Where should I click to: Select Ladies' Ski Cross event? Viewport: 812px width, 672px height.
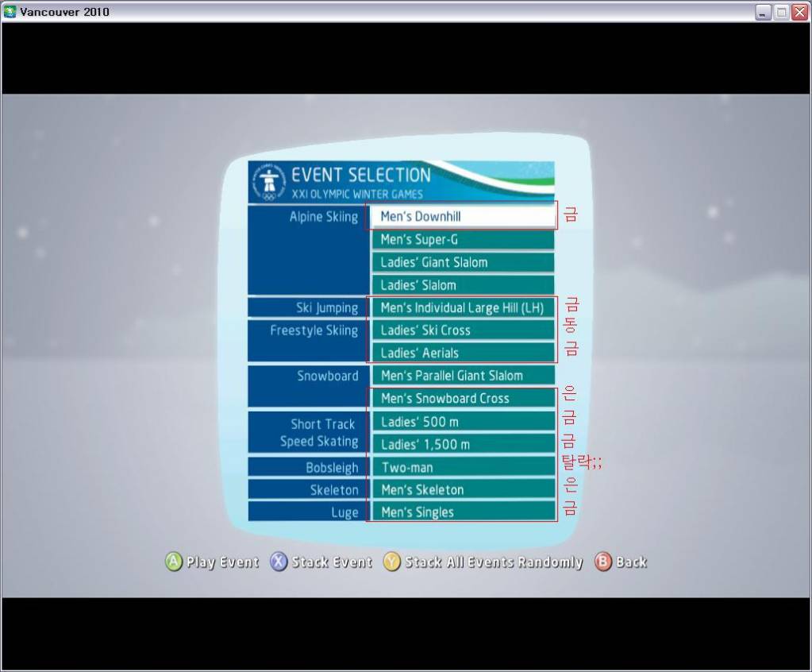463,330
